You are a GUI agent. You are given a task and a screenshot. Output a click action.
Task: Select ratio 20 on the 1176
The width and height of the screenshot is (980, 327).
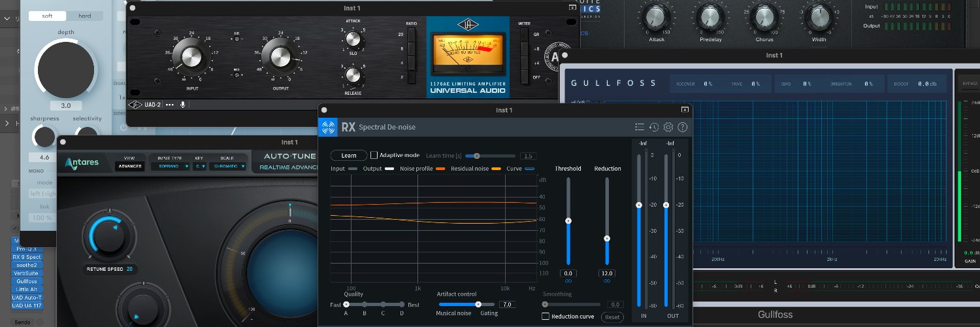[411, 33]
